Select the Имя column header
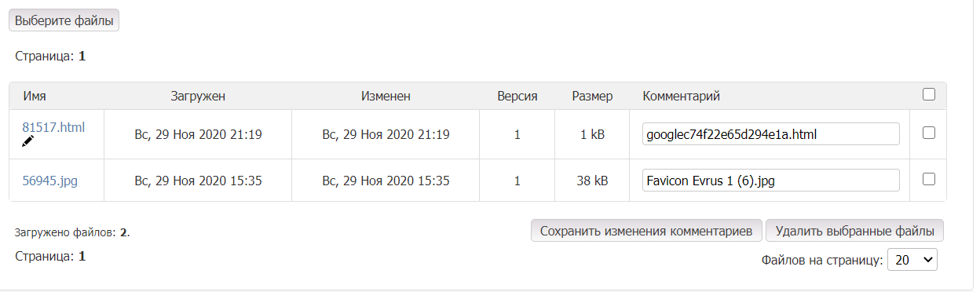Viewport: 980px width, 303px height. click(x=35, y=96)
